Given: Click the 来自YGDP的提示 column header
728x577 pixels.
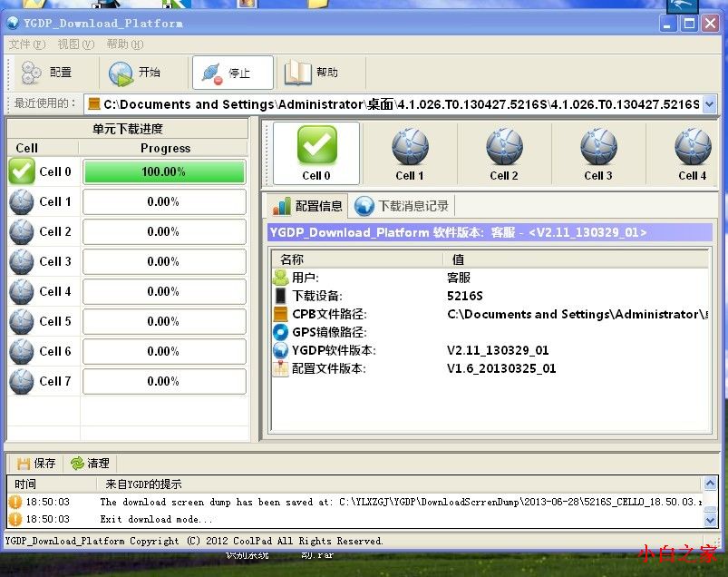Looking at the screenshot, I should (x=399, y=484).
